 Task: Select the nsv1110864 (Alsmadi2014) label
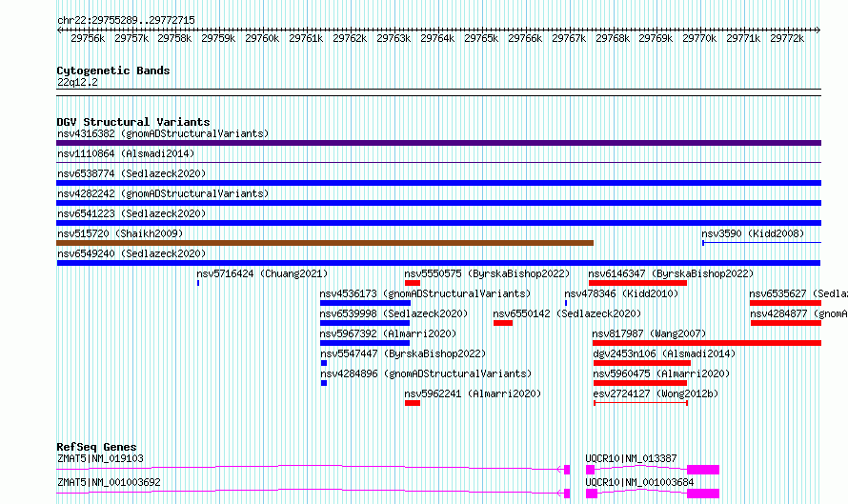click(126, 153)
